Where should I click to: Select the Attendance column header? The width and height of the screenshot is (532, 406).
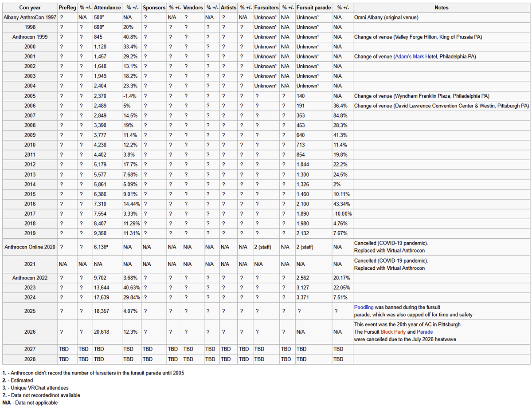click(107, 8)
